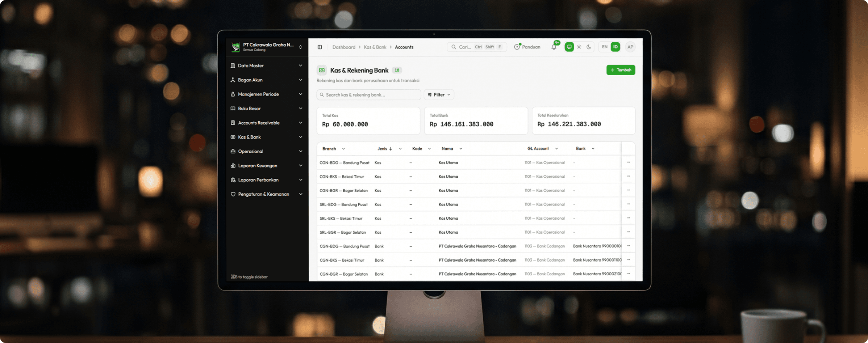Open the Panduan guide

tap(527, 47)
